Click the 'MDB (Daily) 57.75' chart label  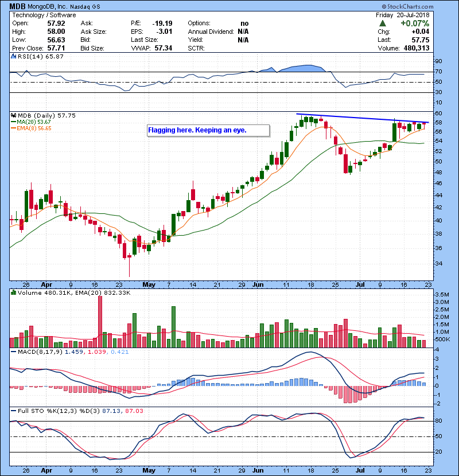(x=46, y=116)
